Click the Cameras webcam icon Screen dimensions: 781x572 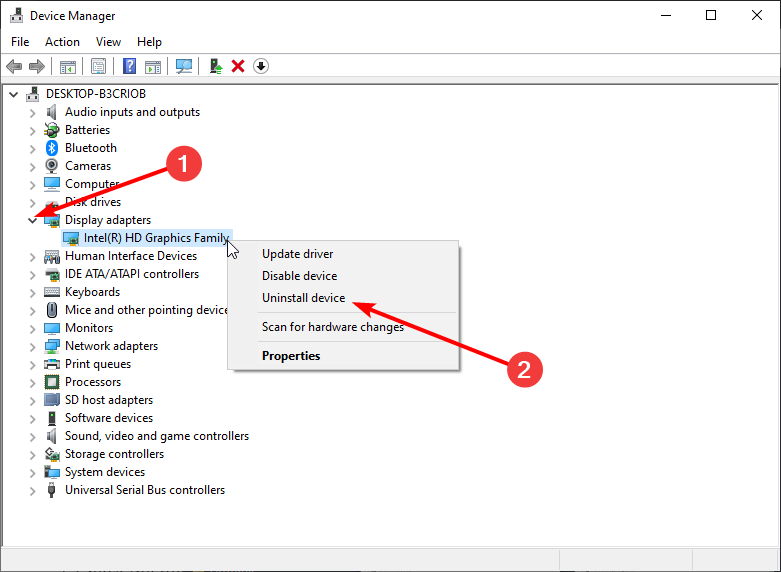coord(52,166)
